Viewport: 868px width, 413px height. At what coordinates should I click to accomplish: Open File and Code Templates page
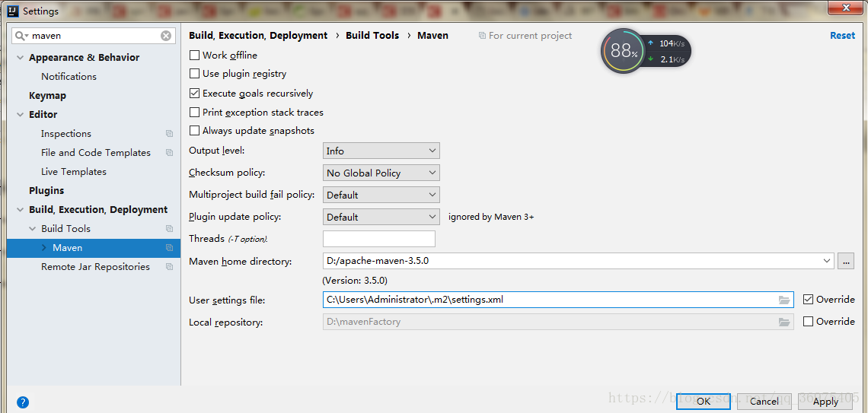click(96, 153)
